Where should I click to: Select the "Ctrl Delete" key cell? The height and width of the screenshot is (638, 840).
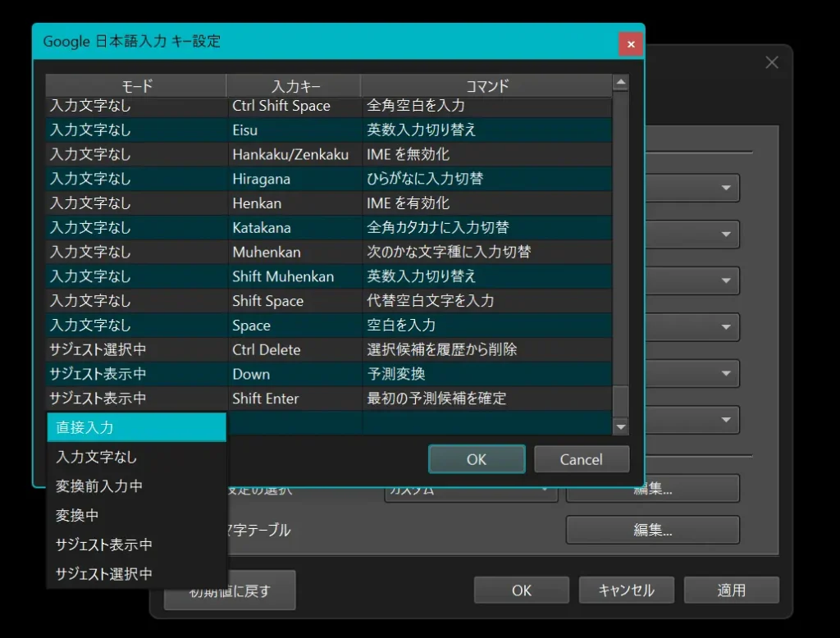294,349
